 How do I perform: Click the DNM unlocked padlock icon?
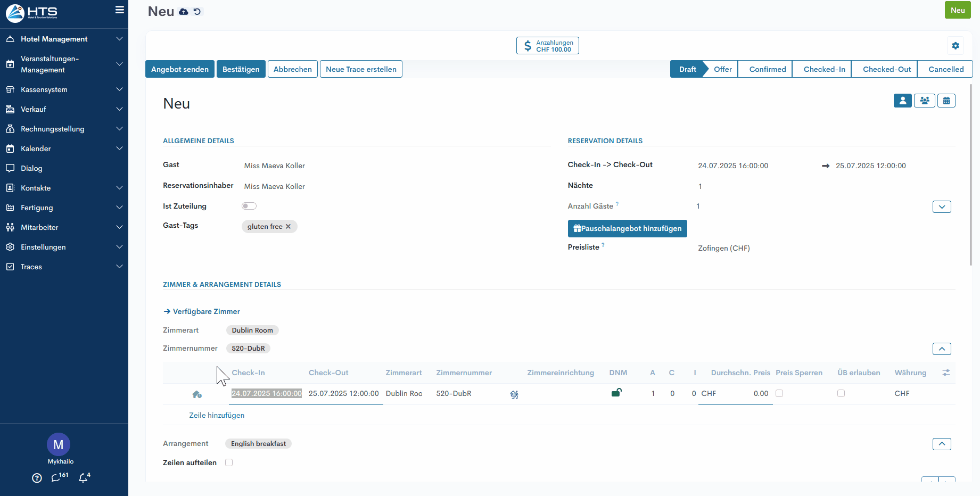(x=616, y=393)
